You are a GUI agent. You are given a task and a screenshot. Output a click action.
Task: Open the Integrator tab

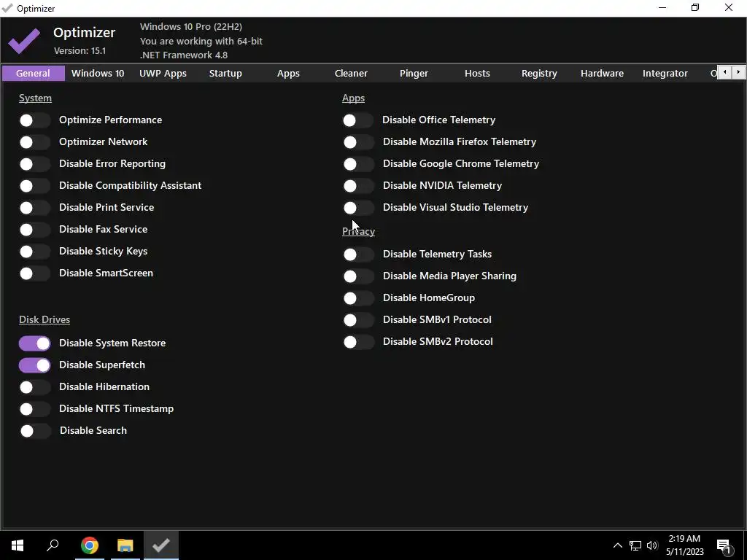point(665,74)
